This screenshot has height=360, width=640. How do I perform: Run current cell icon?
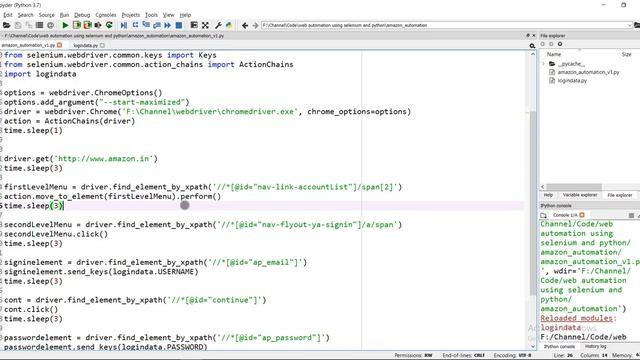(76, 25)
